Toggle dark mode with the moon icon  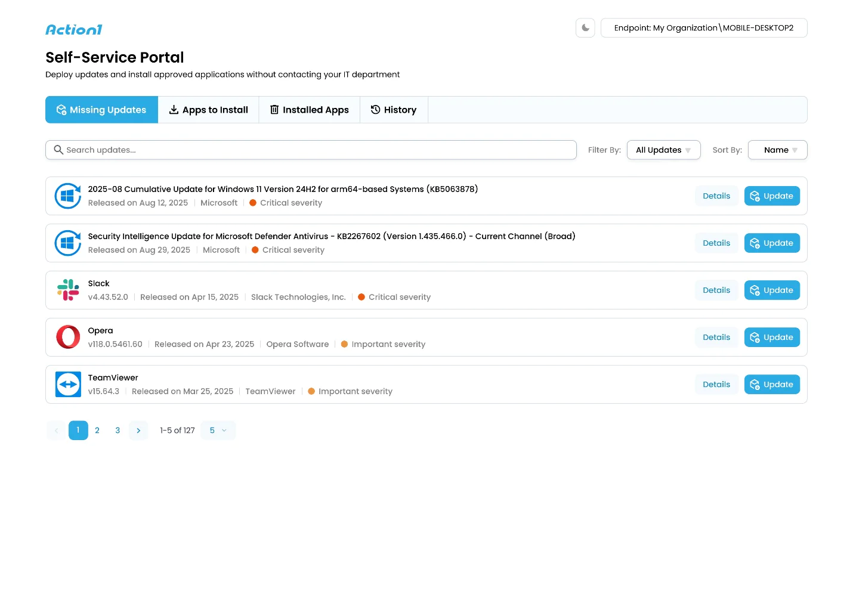pyautogui.click(x=585, y=28)
